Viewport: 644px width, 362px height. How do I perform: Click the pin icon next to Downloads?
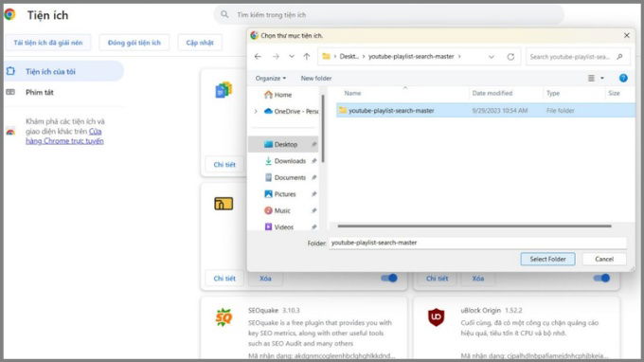[x=313, y=161]
